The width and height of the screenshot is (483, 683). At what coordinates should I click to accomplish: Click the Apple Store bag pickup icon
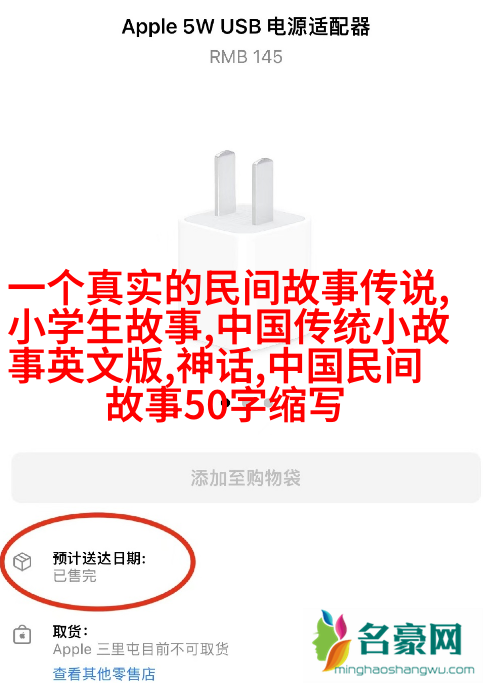[22, 635]
